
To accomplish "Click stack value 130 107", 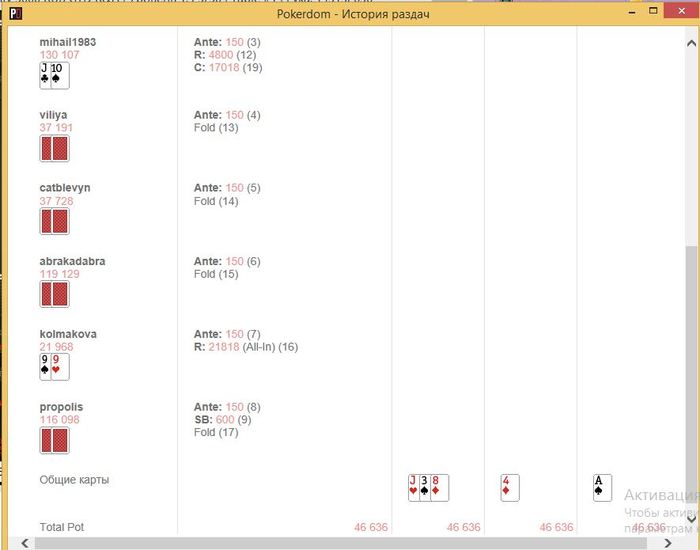I will [x=59, y=55].
